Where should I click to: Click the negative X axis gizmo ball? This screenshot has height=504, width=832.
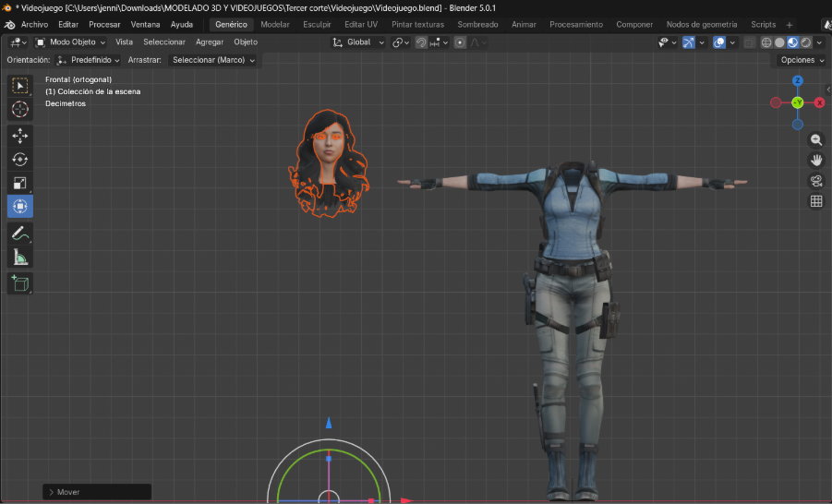point(776,102)
